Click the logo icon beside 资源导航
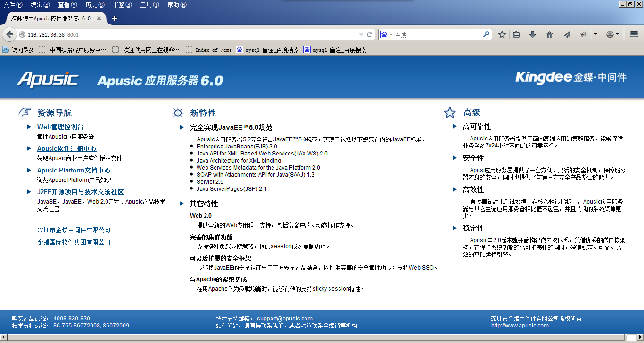Image resolution: width=644 pixels, height=343 pixels. click(x=25, y=113)
